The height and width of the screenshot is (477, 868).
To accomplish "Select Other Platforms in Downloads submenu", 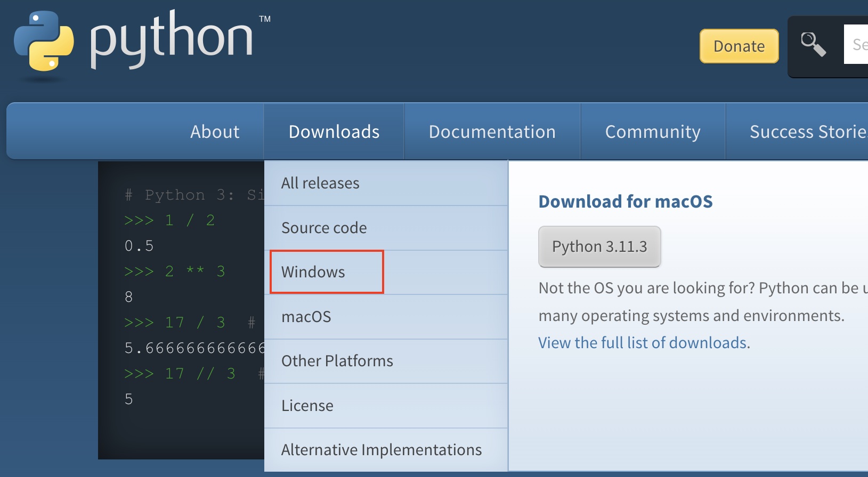I will tap(386, 361).
